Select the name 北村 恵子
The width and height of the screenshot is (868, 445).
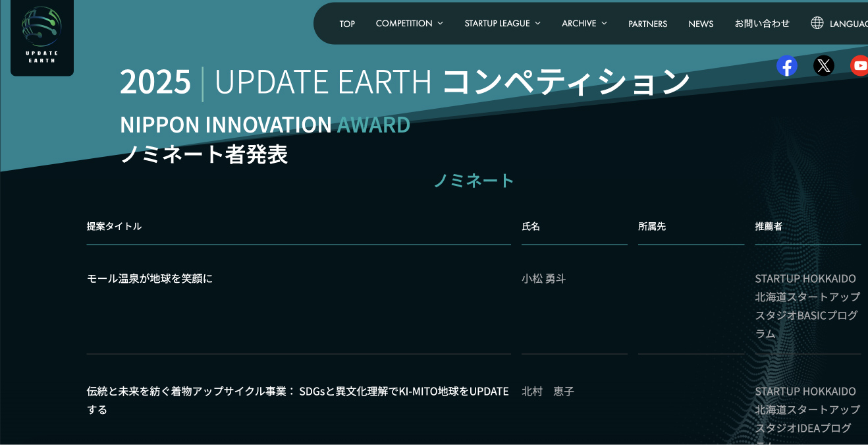(548, 392)
